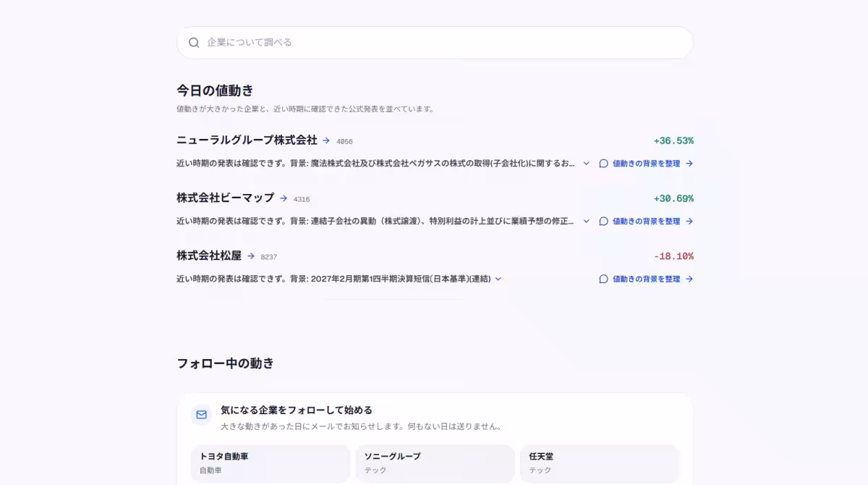Click right arrow after ニューラルグループ 背景を整理
Screen dimensions: 868x485
click(x=689, y=164)
